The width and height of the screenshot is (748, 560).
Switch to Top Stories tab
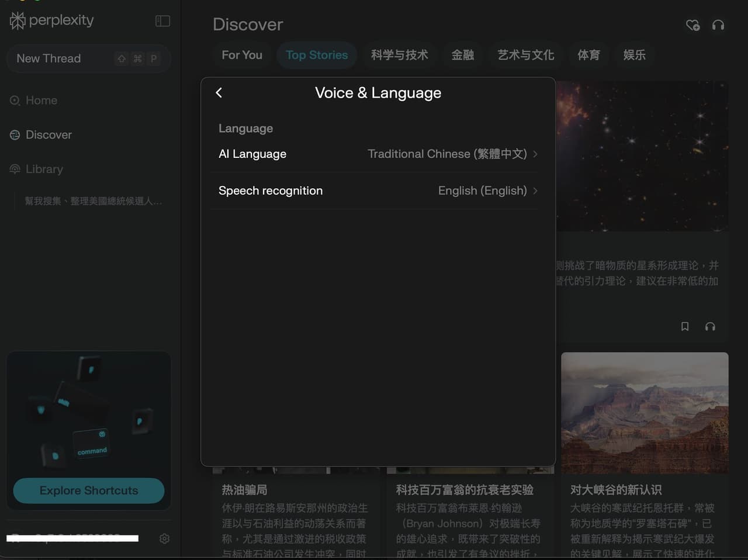pyautogui.click(x=317, y=55)
